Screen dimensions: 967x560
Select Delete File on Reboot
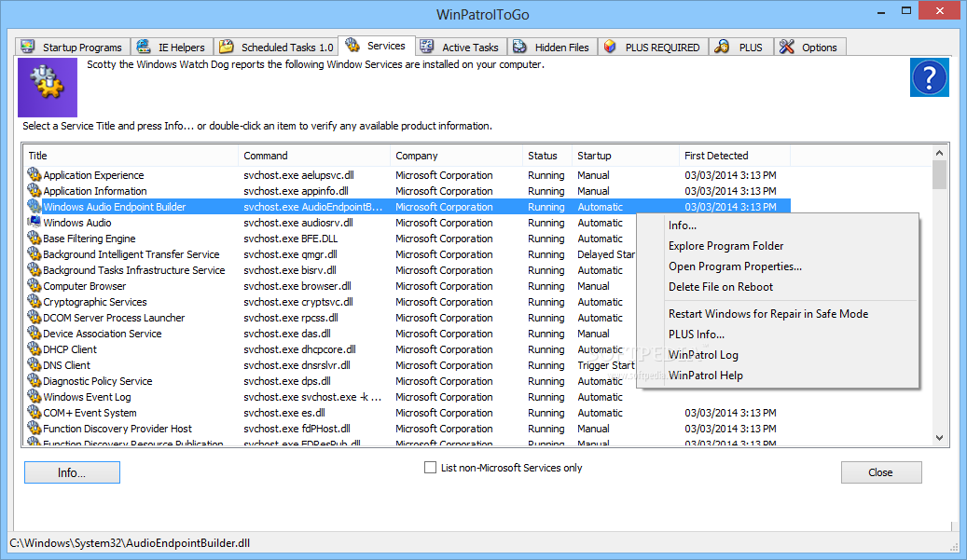[x=778, y=286]
